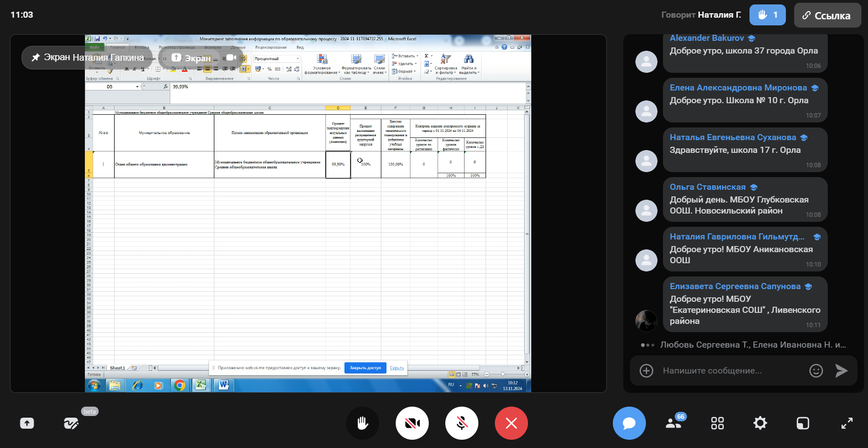This screenshot has width=868, height=448.
Task: Click pinned Экран Наталия Галкина label
Action: (x=88, y=57)
